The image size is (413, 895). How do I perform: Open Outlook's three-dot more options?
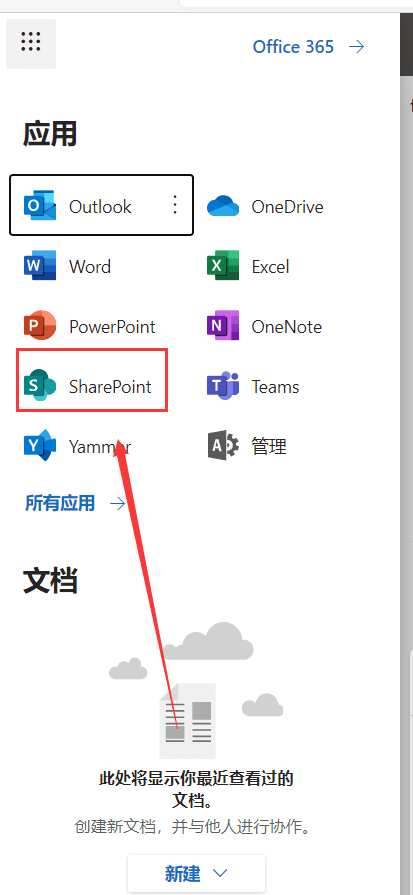point(175,205)
